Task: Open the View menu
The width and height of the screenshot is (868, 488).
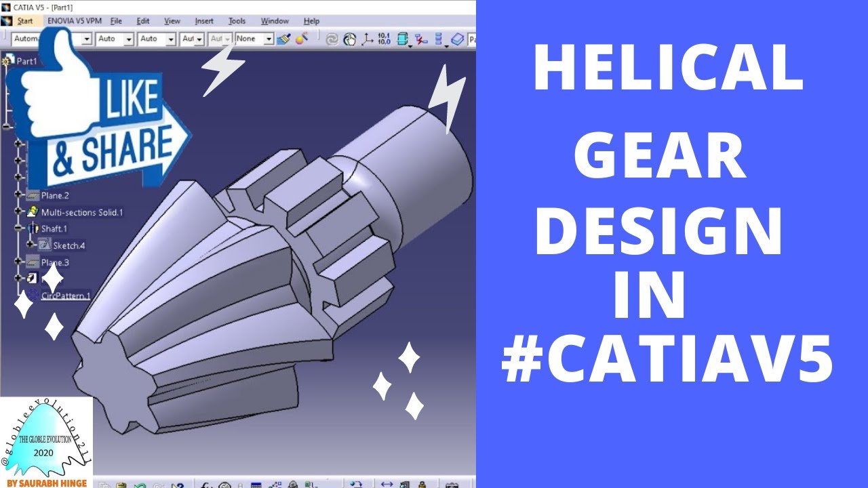Action: point(172,21)
